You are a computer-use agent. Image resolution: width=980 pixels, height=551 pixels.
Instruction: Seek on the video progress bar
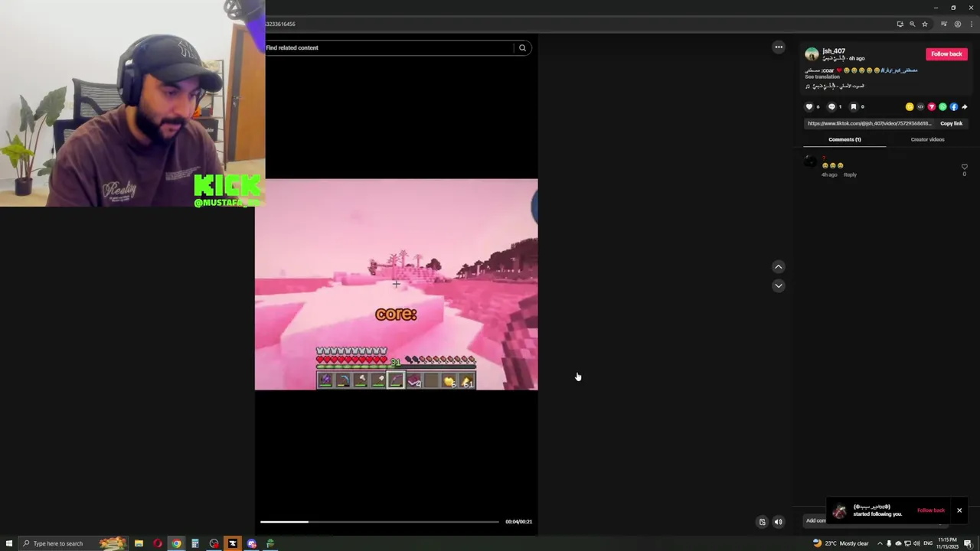point(379,522)
